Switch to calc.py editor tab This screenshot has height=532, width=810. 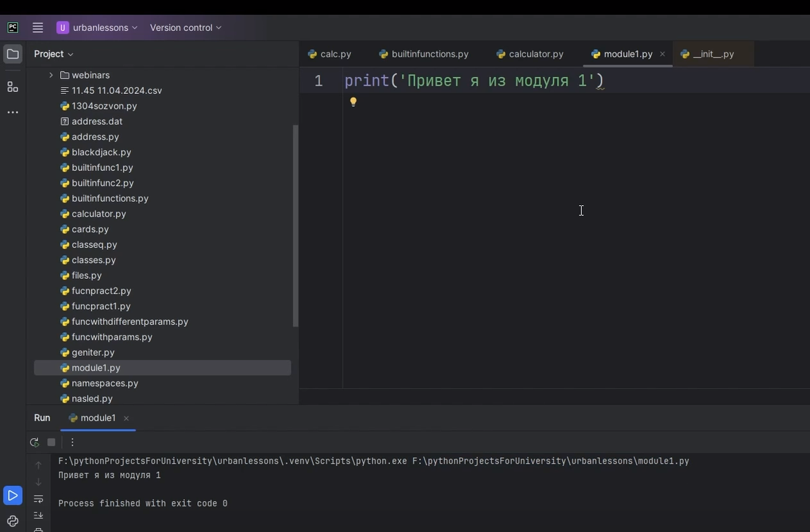coord(329,54)
